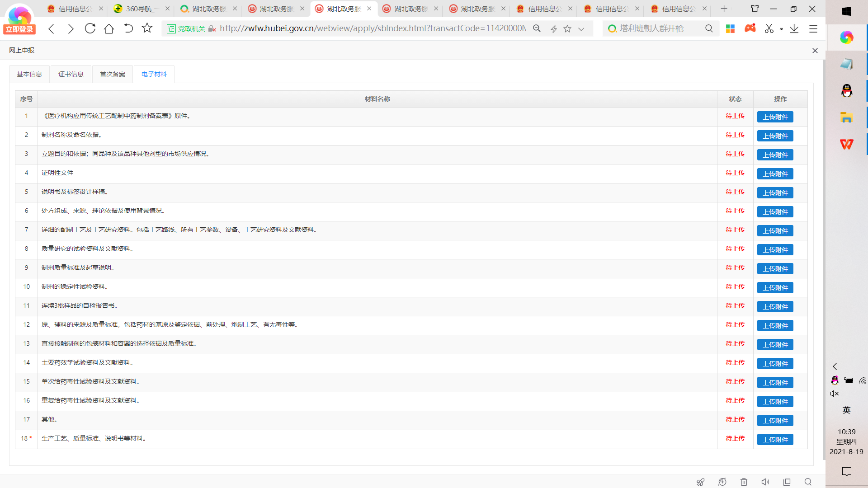This screenshot has height=488, width=868.
Task: Toggle system volume mute in tray
Action: pos(835,394)
